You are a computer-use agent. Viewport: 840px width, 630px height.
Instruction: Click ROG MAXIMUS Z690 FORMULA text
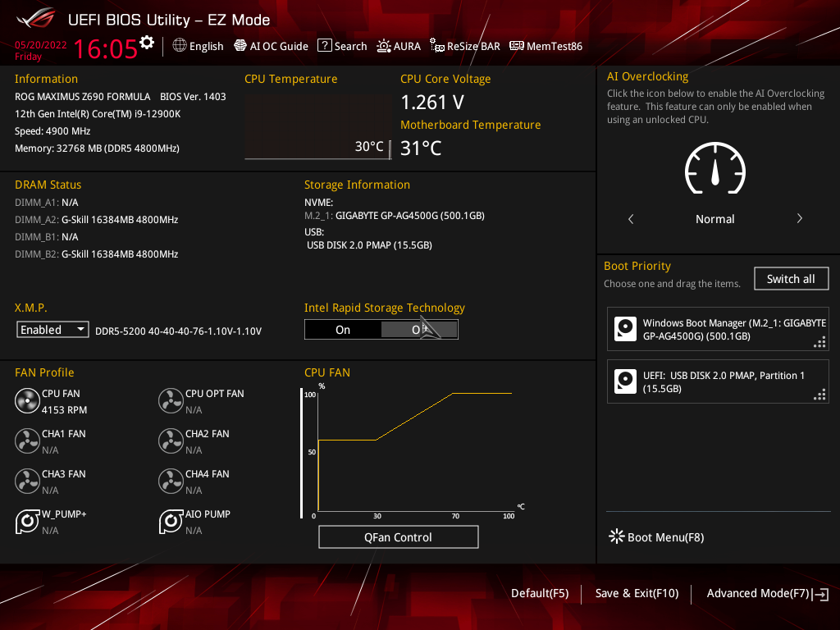click(83, 97)
